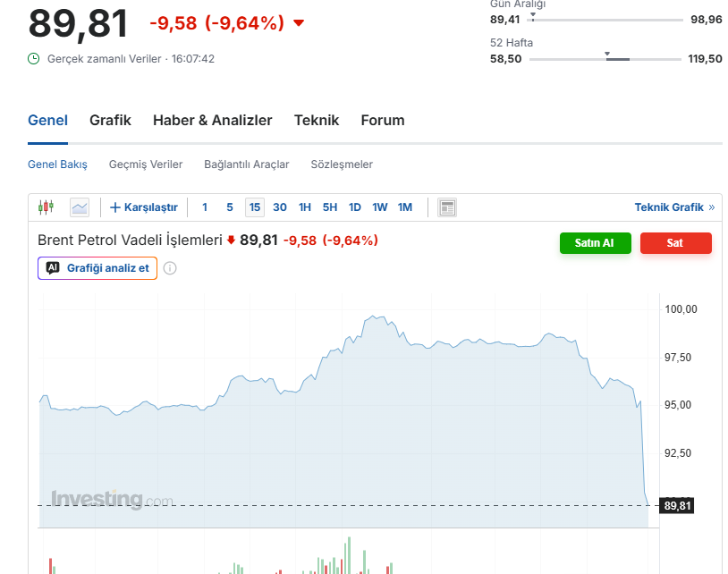This screenshot has height=574, width=728.
Task: Click the red down arrow beside -9,64%
Action: click(x=299, y=23)
